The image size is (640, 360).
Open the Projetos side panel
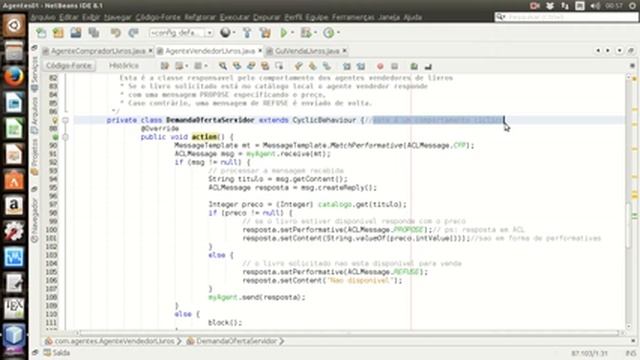pos(34,157)
